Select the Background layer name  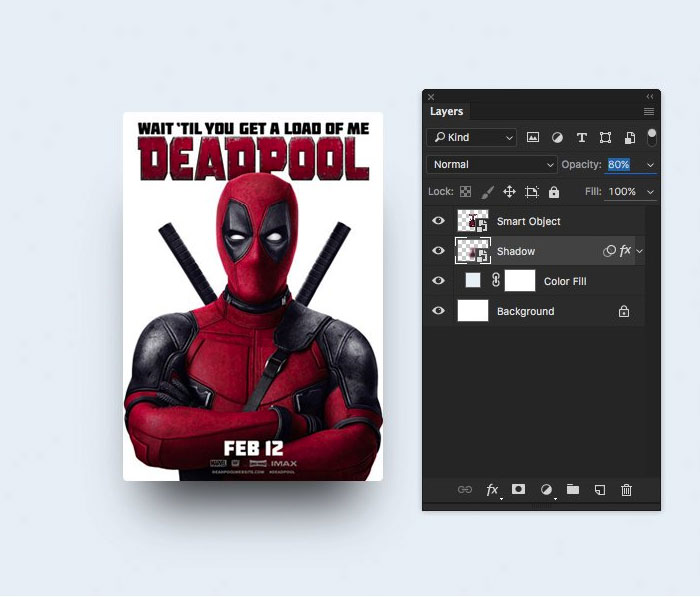[525, 311]
